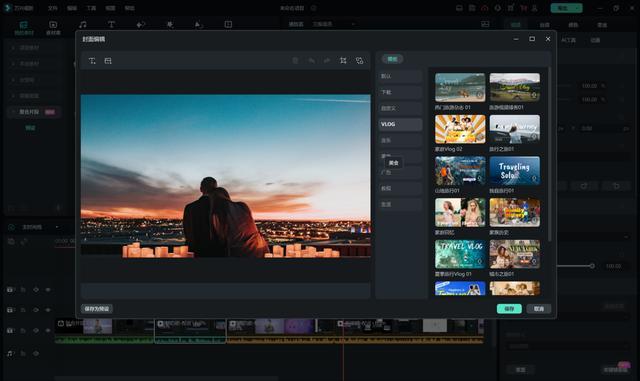This screenshot has width=640, height=381.
Task: Open the Transitions icon in main toolbar
Action: click(x=140, y=25)
